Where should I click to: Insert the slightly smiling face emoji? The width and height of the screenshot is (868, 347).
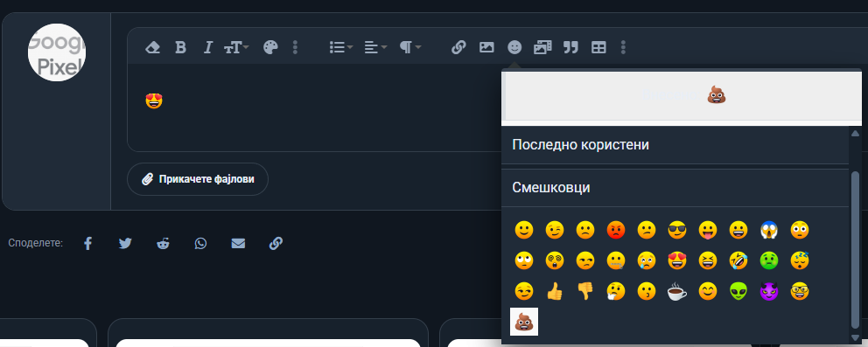tap(523, 230)
